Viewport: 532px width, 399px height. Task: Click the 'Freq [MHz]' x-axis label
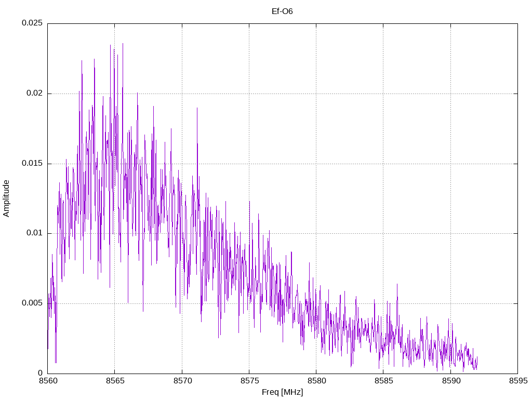pyautogui.click(x=282, y=392)
